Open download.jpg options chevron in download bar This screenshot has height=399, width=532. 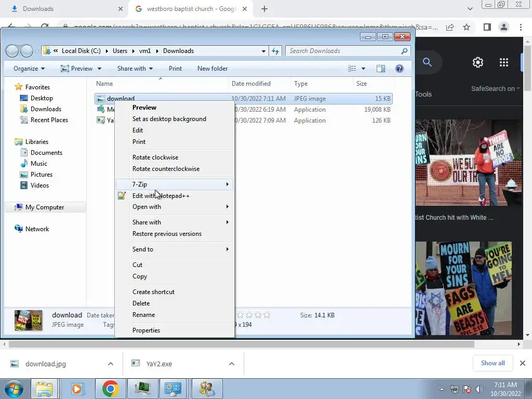point(111,364)
